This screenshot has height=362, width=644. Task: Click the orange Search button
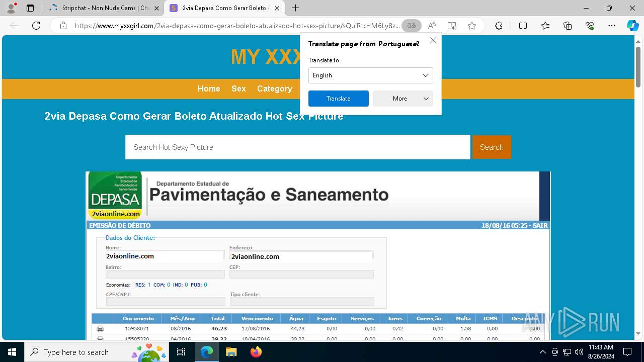(x=492, y=147)
